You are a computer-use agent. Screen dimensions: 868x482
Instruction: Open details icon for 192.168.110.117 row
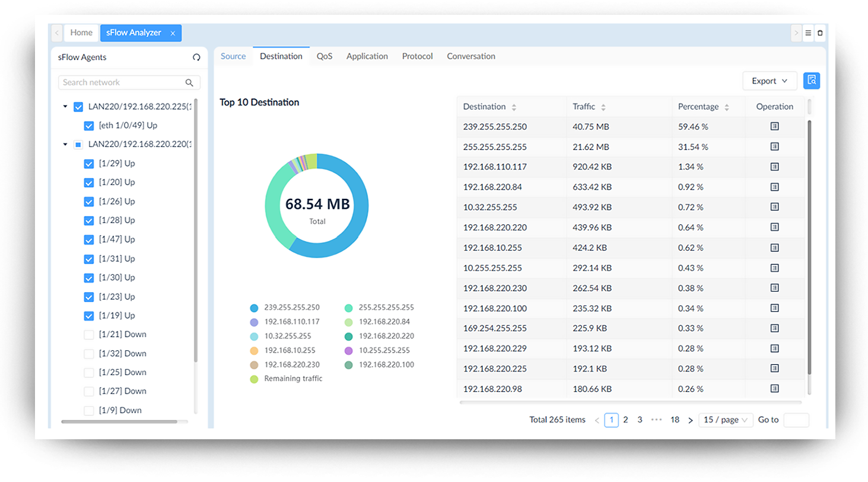(774, 167)
